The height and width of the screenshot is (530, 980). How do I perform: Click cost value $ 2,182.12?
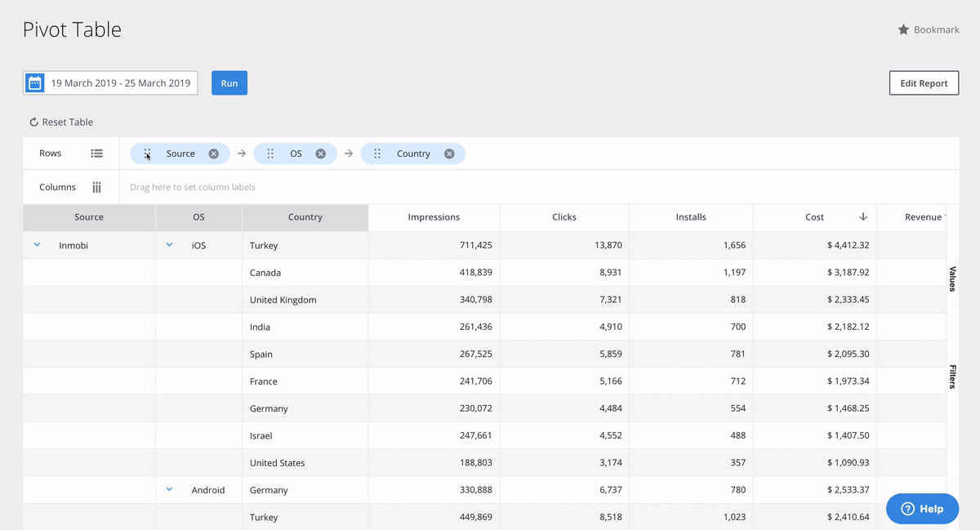[849, 327]
